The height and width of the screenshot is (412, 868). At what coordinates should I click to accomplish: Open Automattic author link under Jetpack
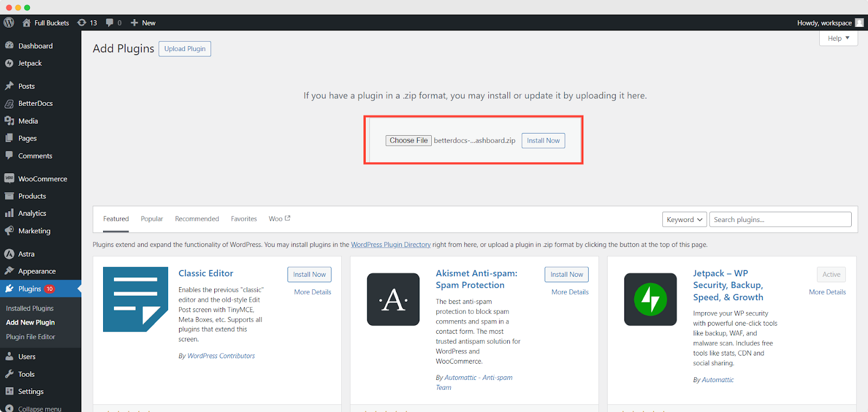[x=718, y=380]
